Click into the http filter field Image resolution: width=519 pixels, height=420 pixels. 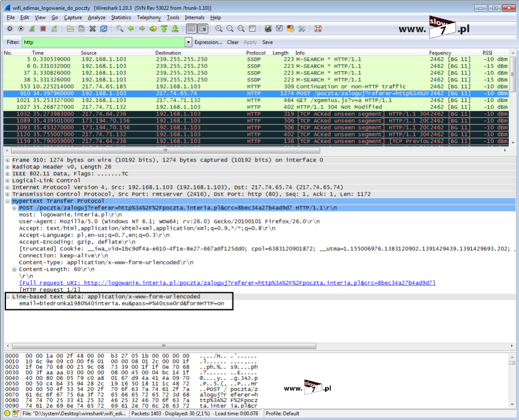(103, 42)
